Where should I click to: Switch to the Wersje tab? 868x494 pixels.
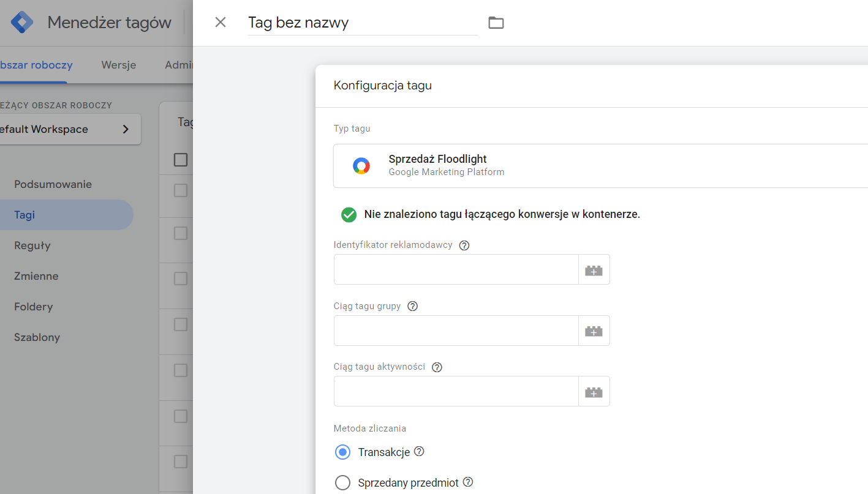(x=119, y=65)
